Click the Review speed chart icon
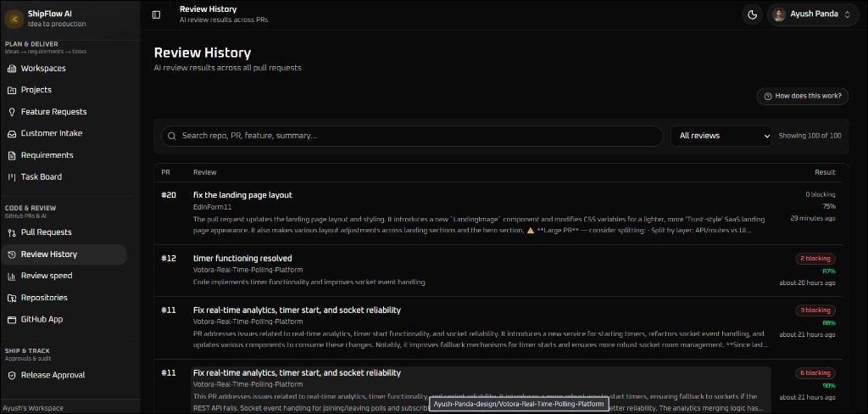The image size is (868, 414). click(x=12, y=276)
